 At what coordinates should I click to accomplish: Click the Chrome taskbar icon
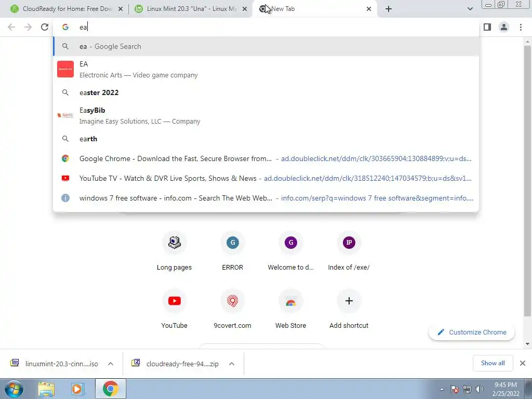click(111, 389)
